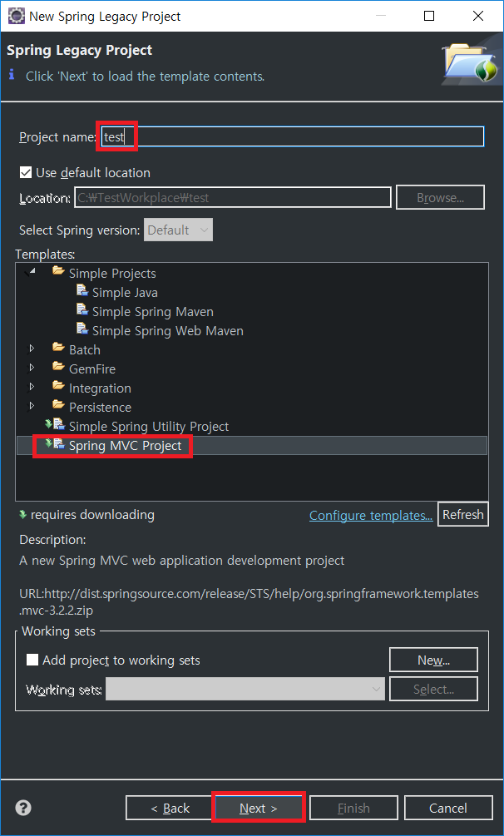Viewport: 504px width, 836px height.
Task: Select Simple Spring Utility Project template
Action: 149,427
